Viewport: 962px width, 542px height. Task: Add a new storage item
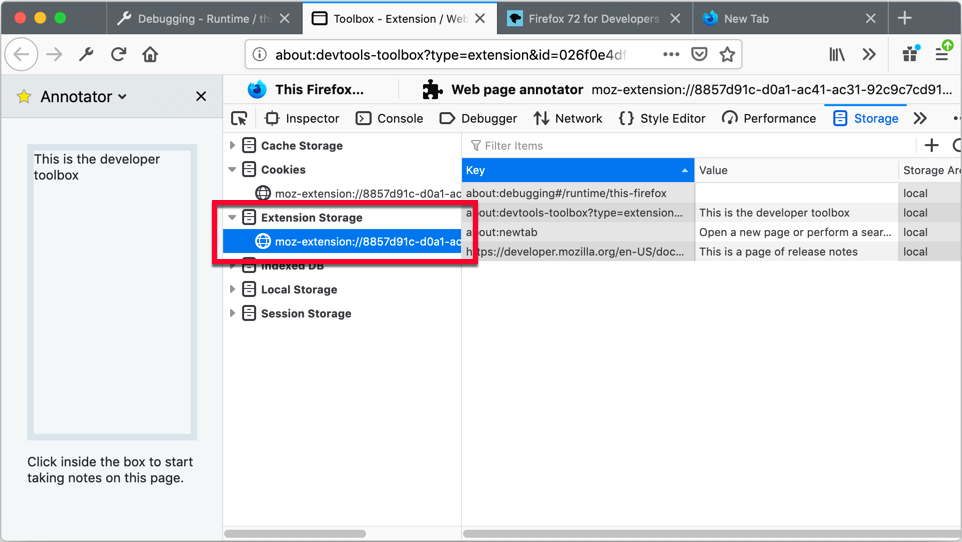point(932,145)
